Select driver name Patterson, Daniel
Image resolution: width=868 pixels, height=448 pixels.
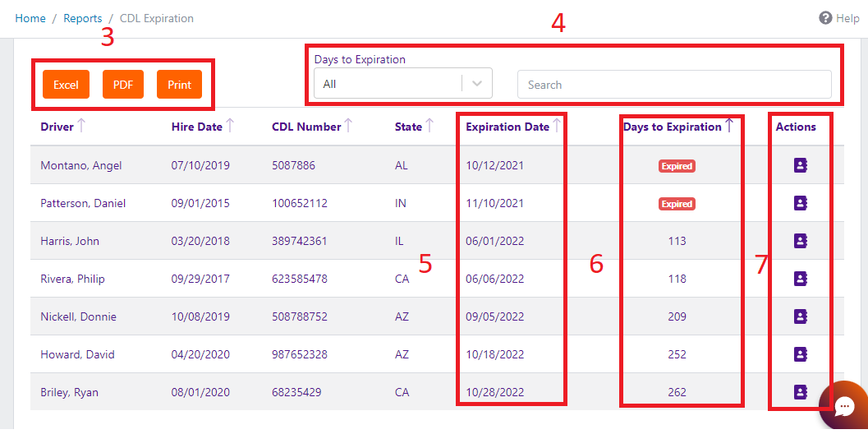point(83,203)
